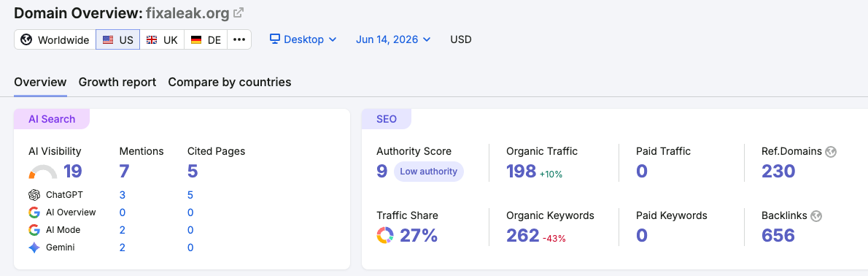
Task: Open AI Mode cited pages count 0
Action: pos(190,230)
